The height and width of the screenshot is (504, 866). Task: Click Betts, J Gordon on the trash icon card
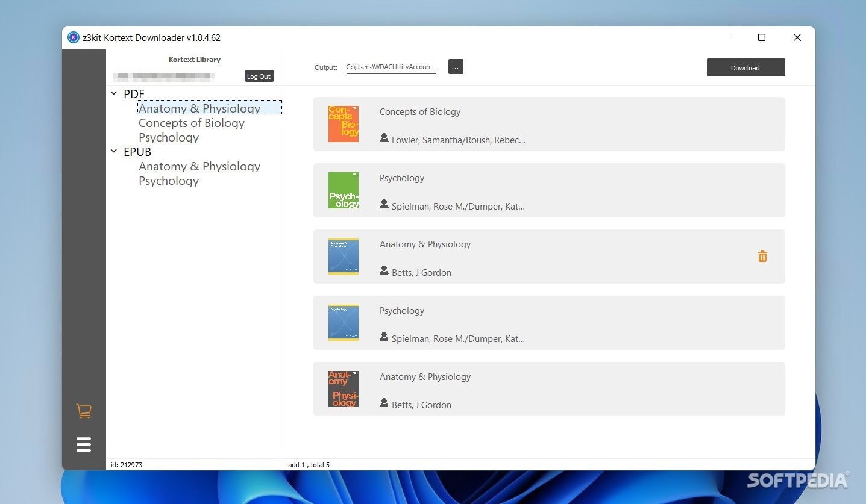click(x=421, y=273)
